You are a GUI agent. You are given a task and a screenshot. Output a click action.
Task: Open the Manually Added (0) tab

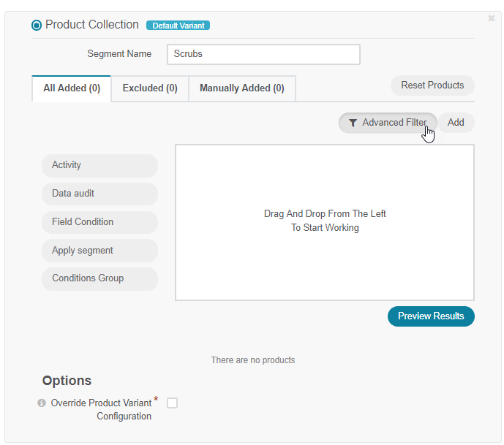(242, 88)
